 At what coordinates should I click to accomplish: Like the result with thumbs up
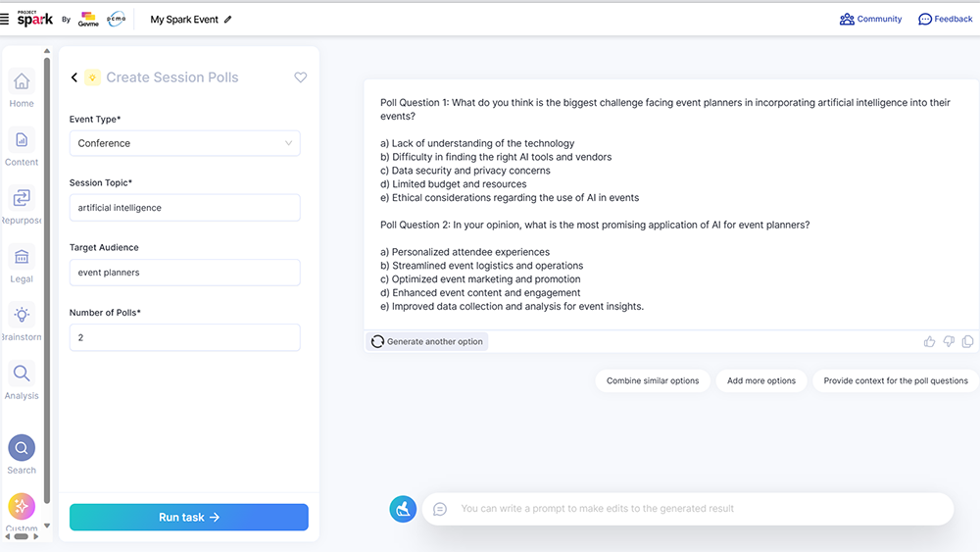click(x=929, y=341)
